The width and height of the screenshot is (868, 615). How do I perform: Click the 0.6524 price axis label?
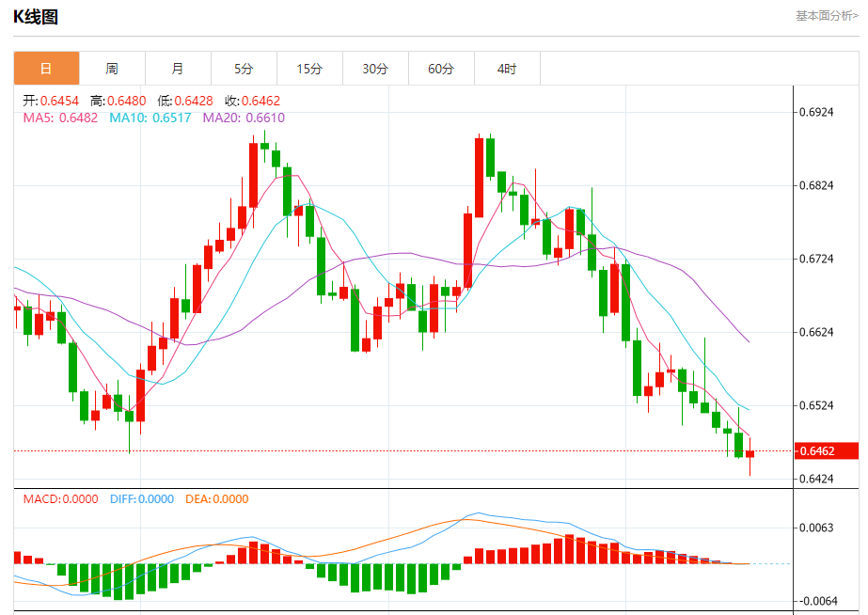tap(816, 405)
